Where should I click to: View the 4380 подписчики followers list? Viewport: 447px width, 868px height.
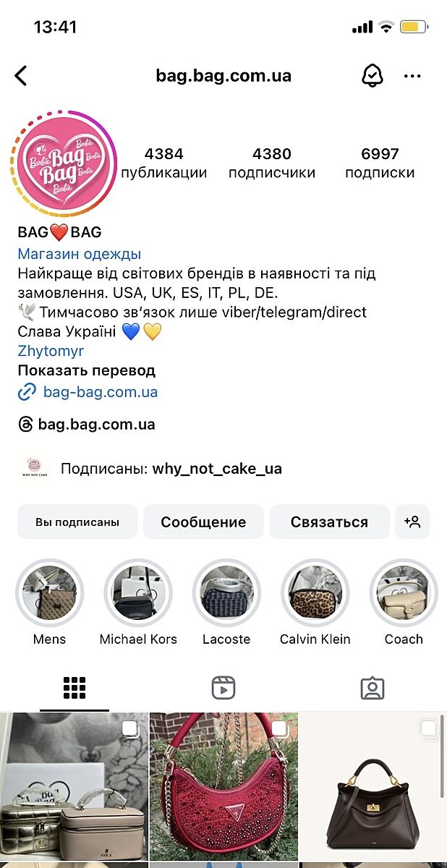tap(272, 163)
